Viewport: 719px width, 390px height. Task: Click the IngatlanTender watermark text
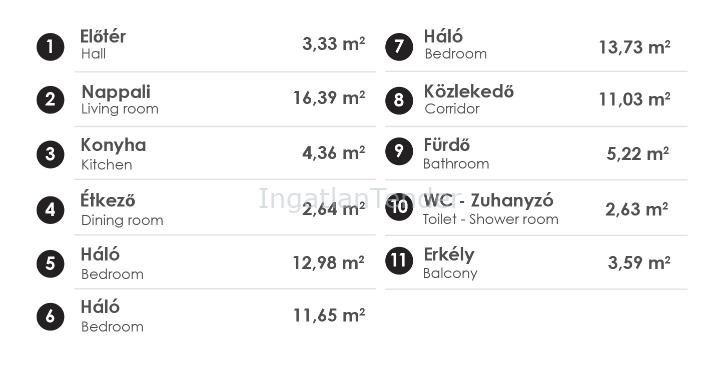(360, 199)
